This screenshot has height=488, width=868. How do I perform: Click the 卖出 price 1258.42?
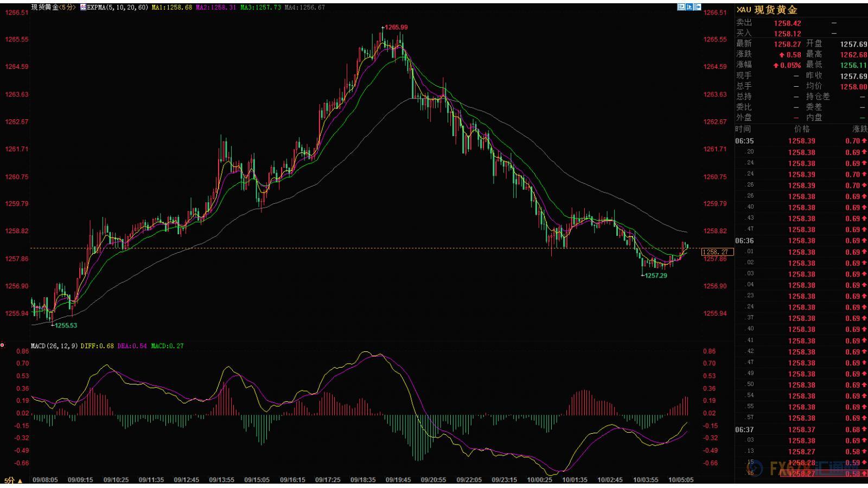tap(787, 23)
